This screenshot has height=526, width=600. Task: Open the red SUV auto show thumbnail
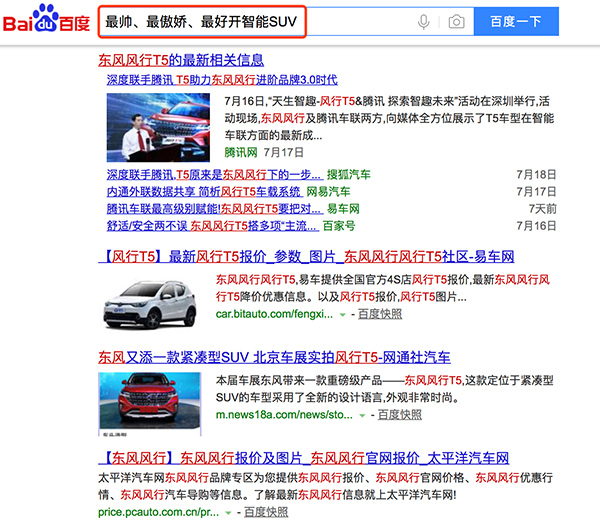[150, 404]
